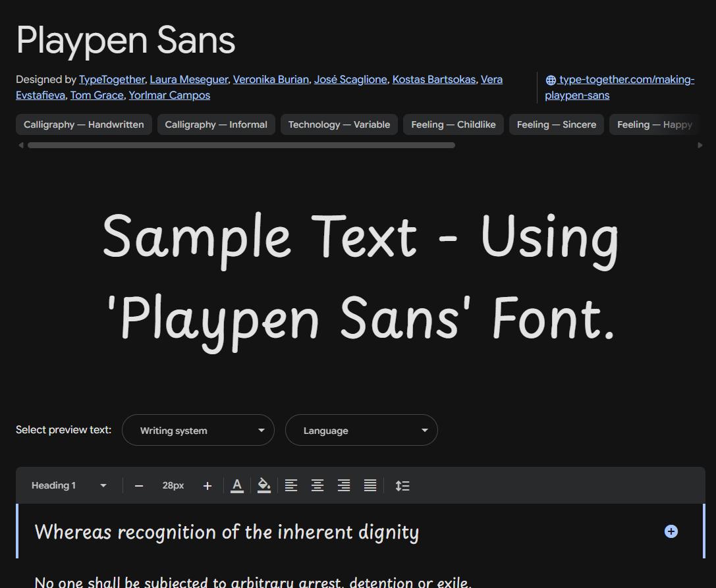Viewport: 716px width, 588px height.
Task: Select the Feeling — Happy tag
Action: (654, 124)
